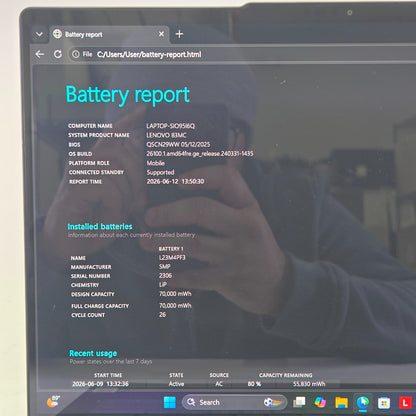Switch to Microsoft Edge on the taskbar

pos(363,402)
